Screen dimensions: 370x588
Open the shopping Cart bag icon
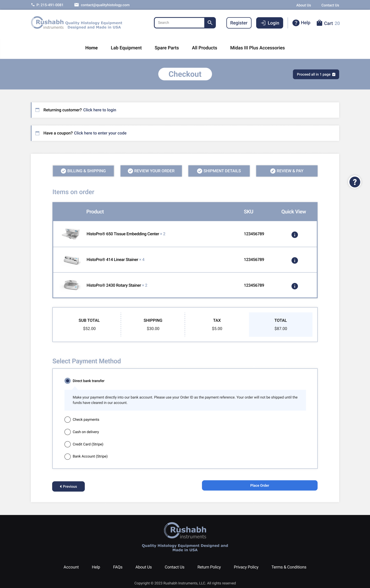coord(319,23)
